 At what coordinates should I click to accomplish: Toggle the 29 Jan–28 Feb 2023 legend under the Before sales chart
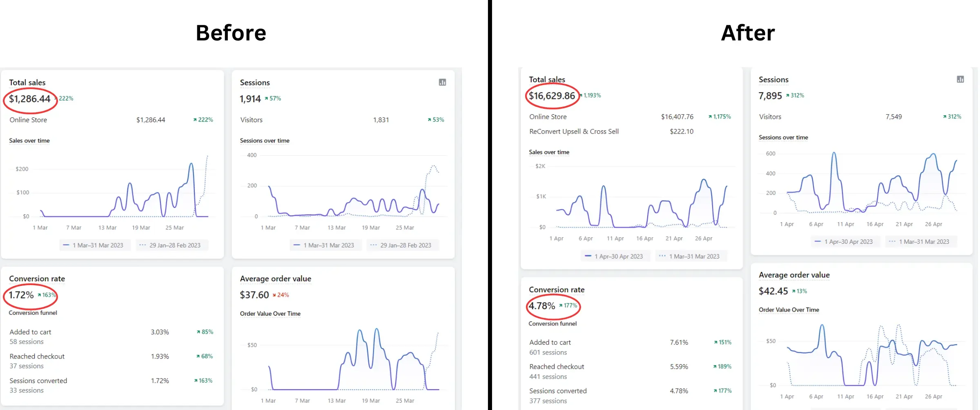coord(171,245)
